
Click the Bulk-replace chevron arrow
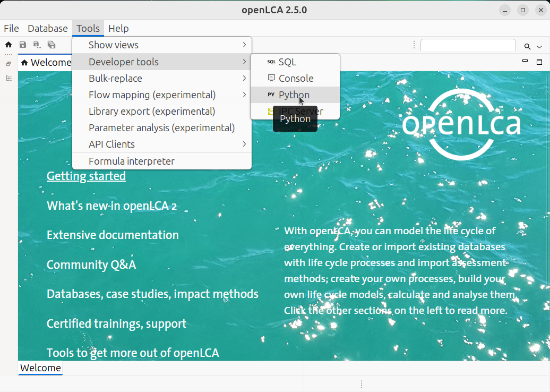244,78
